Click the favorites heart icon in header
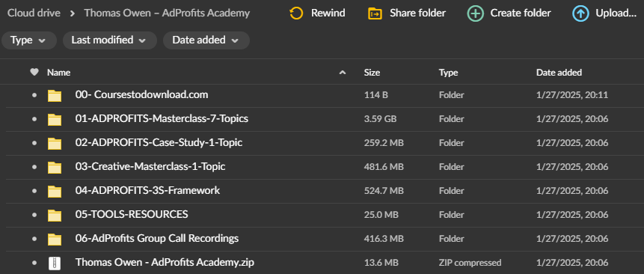Screen dimensions: 644x274 [34, 73]
